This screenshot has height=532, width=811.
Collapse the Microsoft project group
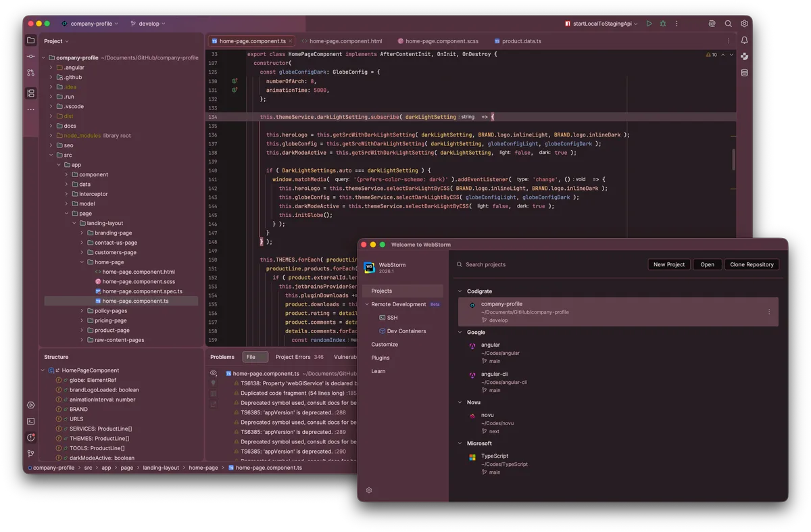tap(461, 443)
